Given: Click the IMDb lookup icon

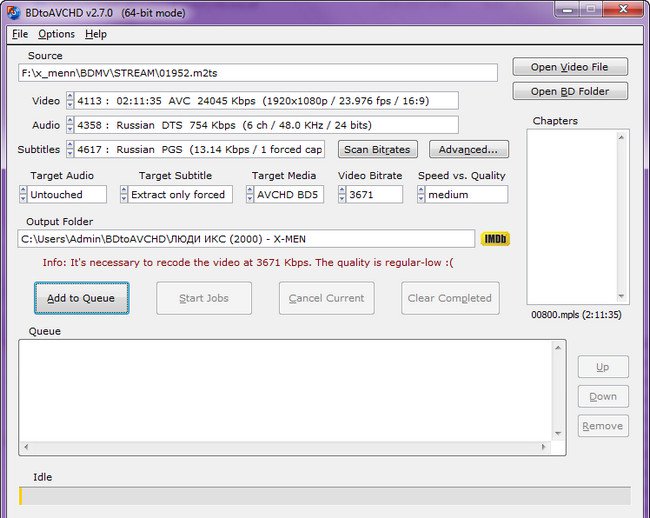Looking at the screenshot, I should tap(495, 239).
